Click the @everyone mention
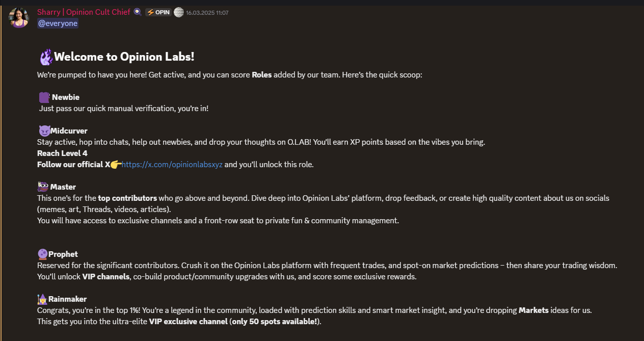Image resolution: width=644 pixels, height=341 pixels. (x=58, y=23)
